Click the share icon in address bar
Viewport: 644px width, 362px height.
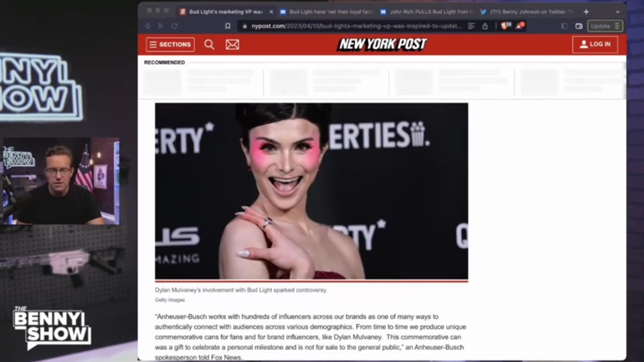point(485,26)
